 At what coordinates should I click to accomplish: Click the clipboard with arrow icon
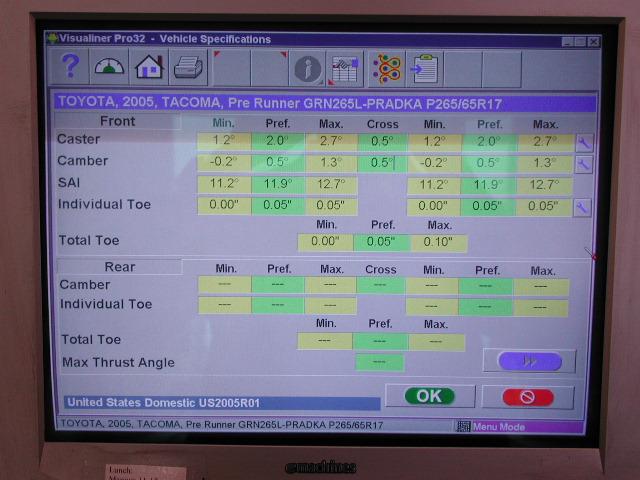(424, 69)
